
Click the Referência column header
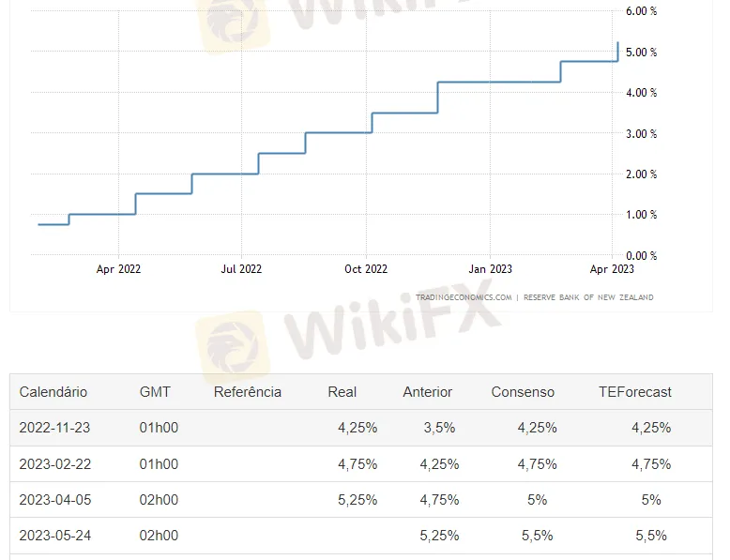pyautogui.click(x=247, y=392)
